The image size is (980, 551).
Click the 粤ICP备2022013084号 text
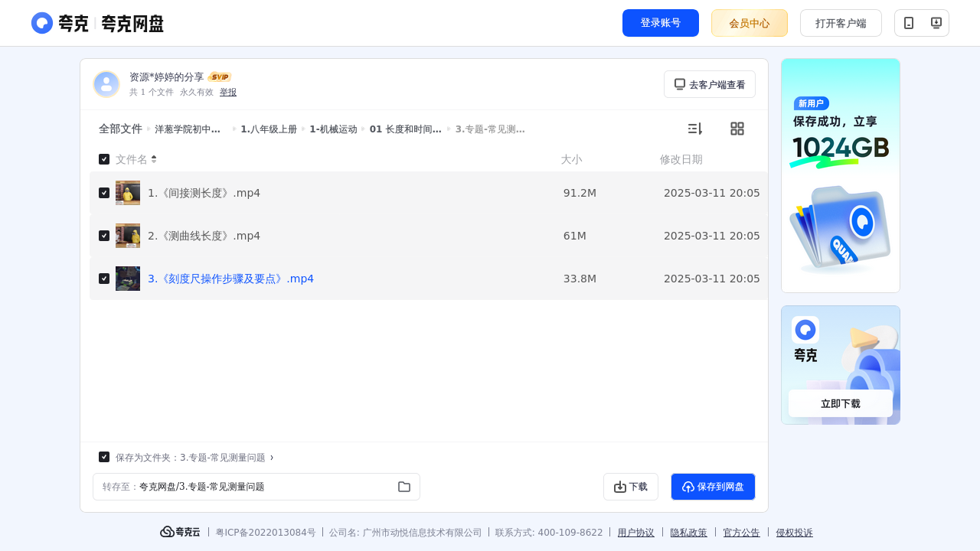[266, 533]
